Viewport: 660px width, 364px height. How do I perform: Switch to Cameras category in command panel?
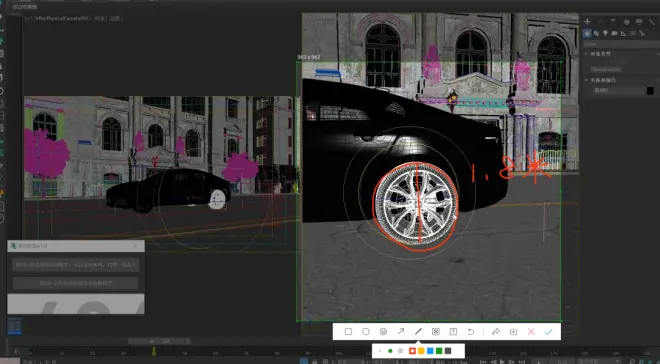pos(614,33)
